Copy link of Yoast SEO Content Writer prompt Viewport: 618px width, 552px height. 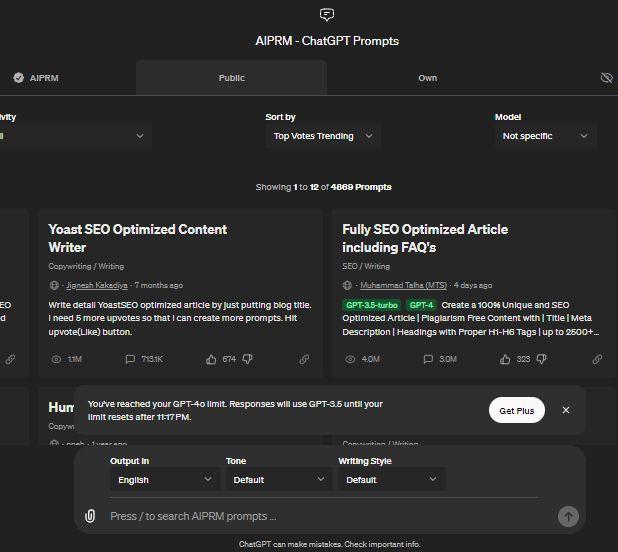tap(304, 359)
